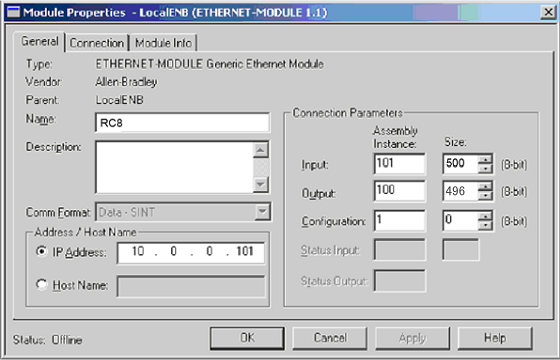This screenshot has width=560, height=360.
Task: Increase Output size with up spinner arrow
Action: pyautogui.click(x=485, y=186)
